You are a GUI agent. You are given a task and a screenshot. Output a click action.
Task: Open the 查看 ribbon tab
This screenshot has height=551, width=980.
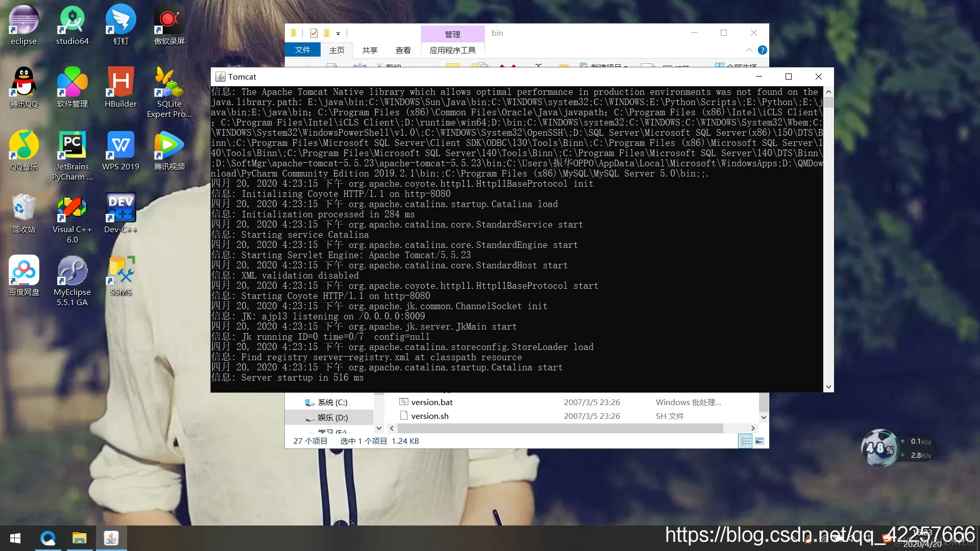pos(403,50)
